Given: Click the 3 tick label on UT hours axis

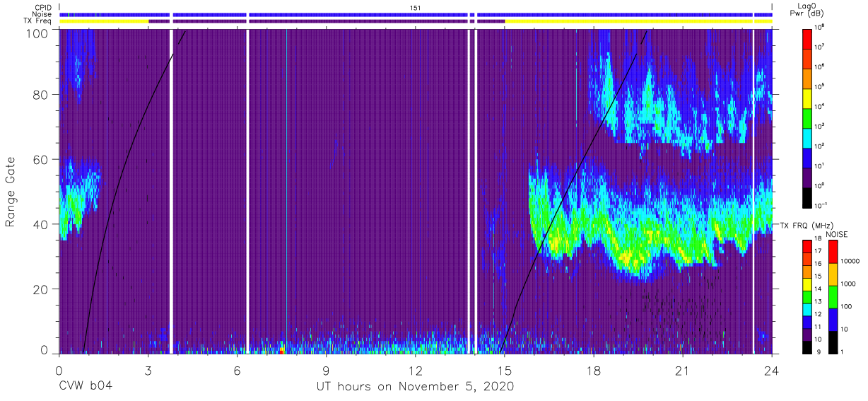Looking at the screenshot, I should click(148, 370).
